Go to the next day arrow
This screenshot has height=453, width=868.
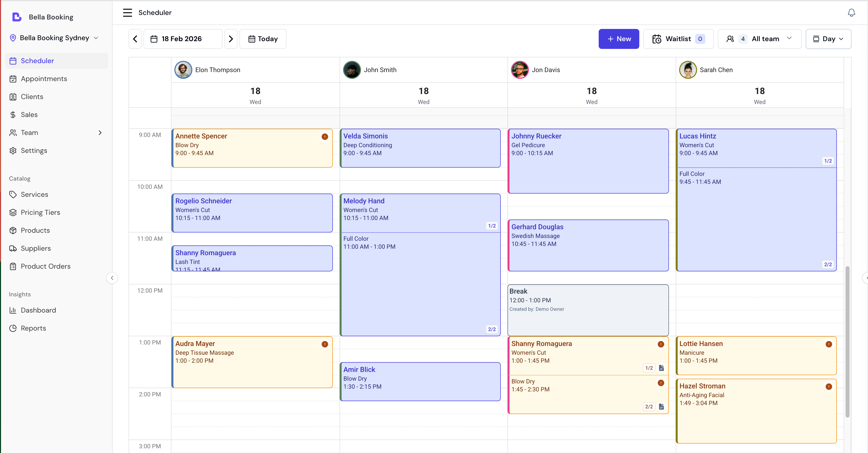coord(231,39)
